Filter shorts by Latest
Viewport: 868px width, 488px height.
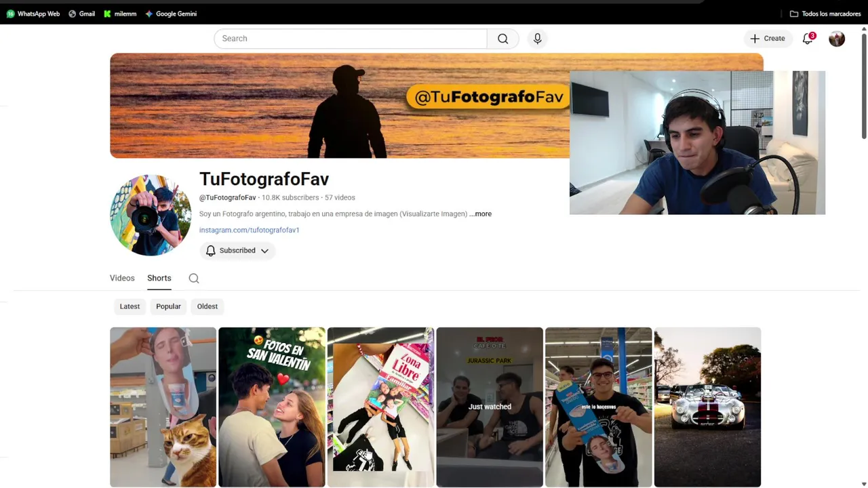(x=130, y=306)
